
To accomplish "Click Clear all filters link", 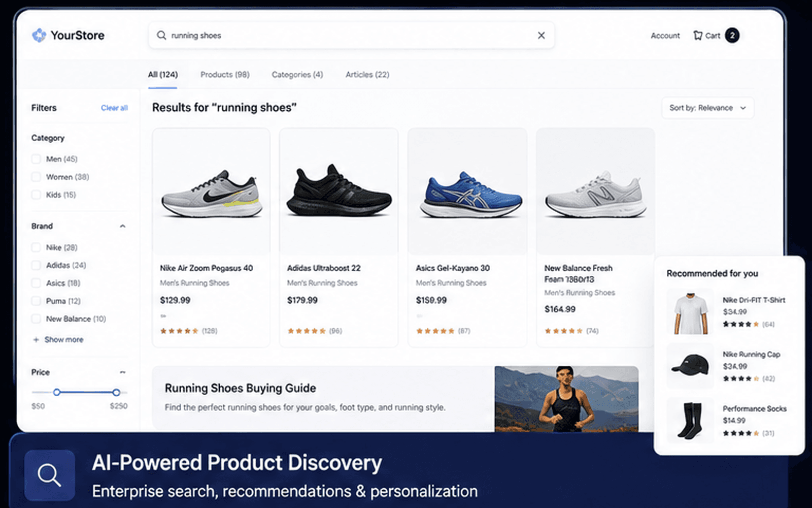I will pyautogui.click(x=114, y=108).
